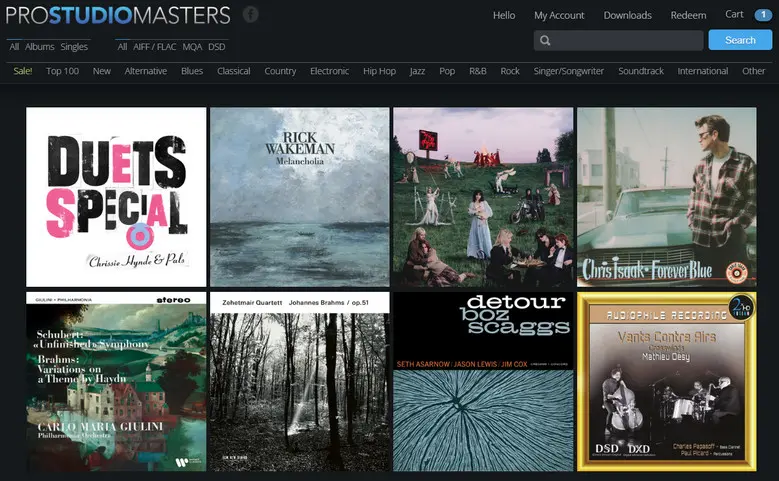Click the magnifier icon in search box

point(545,41)
